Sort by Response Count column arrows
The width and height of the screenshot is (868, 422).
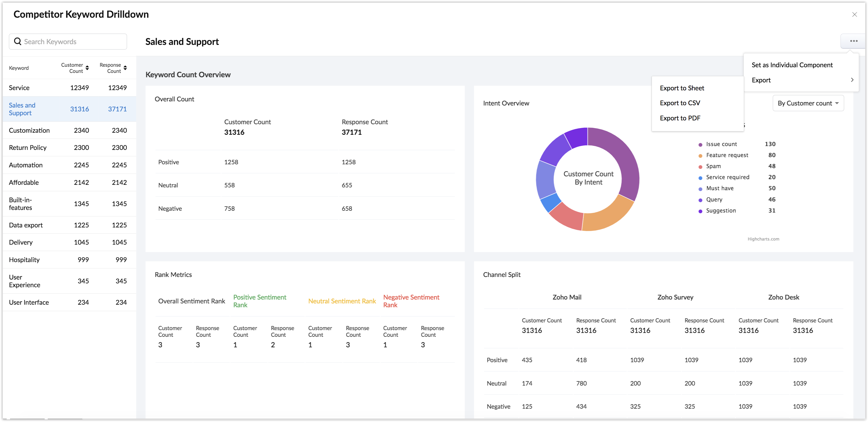point(125,68)
